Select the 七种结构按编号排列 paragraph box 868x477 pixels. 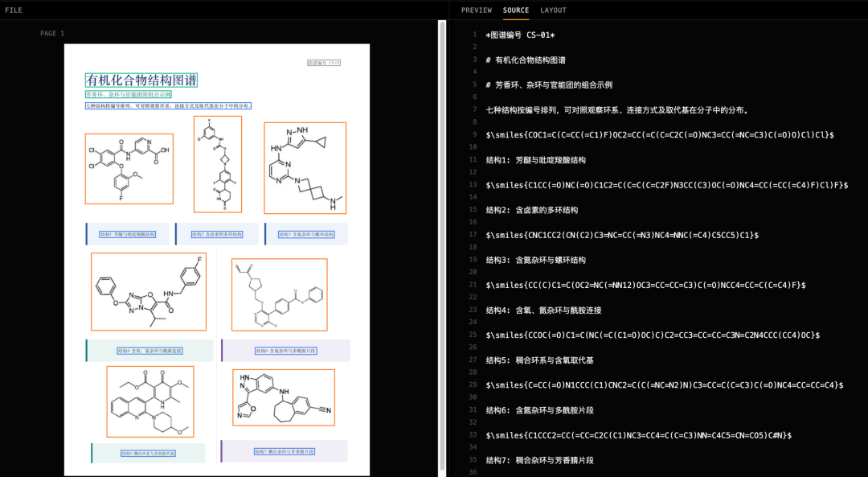[168, 106]
